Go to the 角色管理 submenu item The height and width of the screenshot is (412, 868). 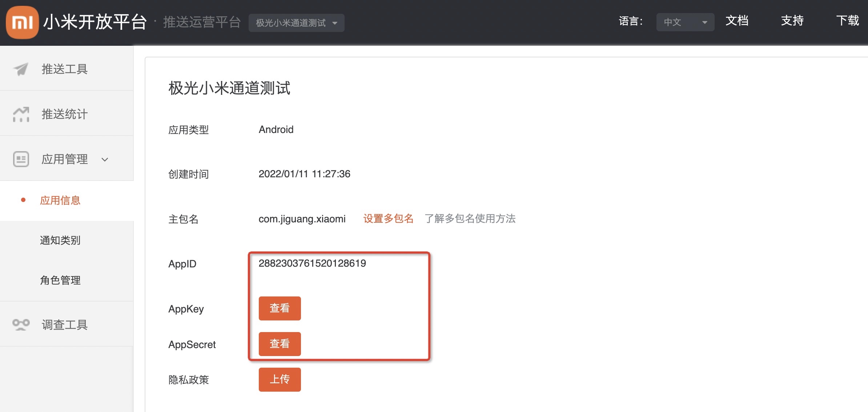click(x=60, y=280)
